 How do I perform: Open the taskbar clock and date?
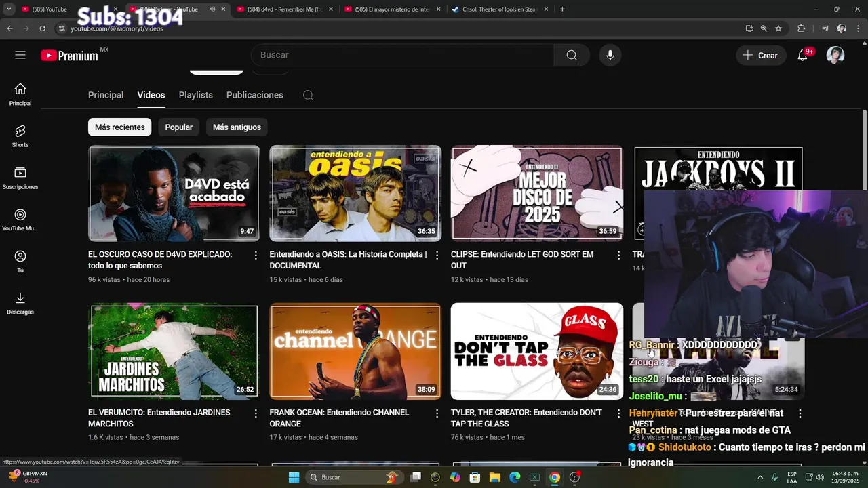[845, 477]
